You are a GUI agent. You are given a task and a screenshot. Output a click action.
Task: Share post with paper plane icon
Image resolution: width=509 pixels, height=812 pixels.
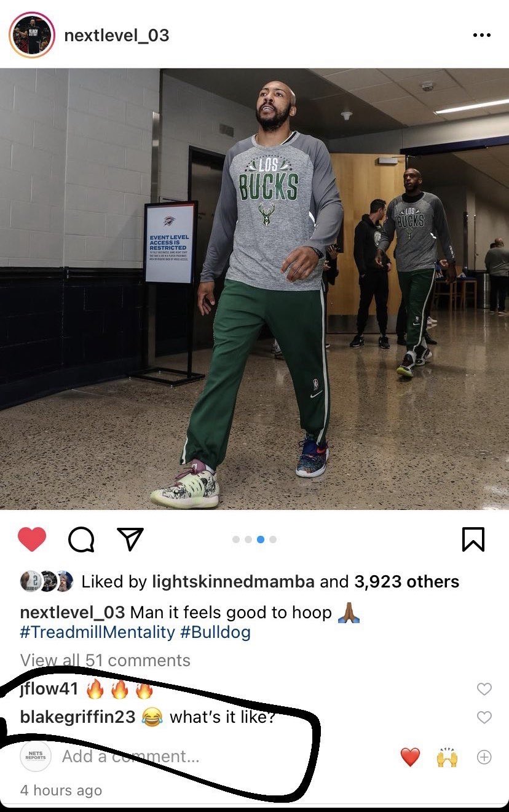tap(130, 539)
